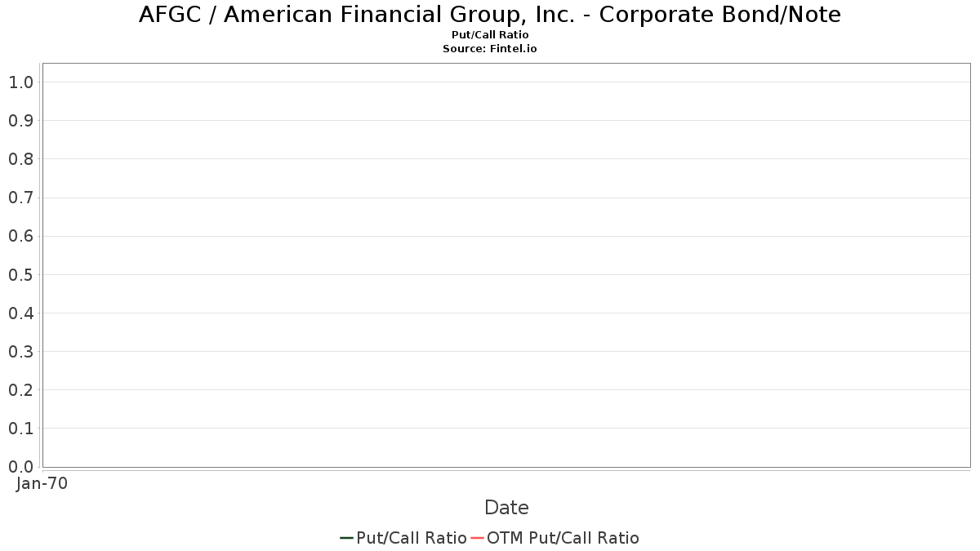Click the Put/Call Ratio subtitle under the title
Image resolution: width=980 pixels, height=551 pixels.
490,35
